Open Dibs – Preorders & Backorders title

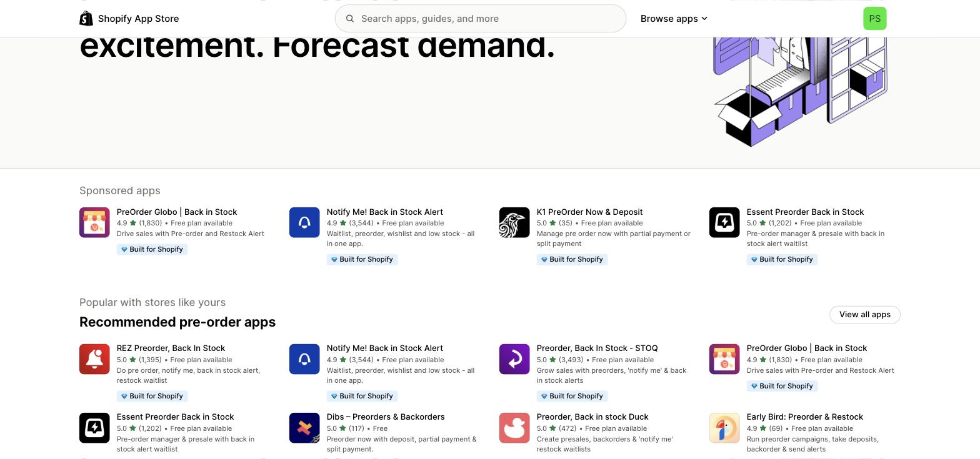pos(386,417)
